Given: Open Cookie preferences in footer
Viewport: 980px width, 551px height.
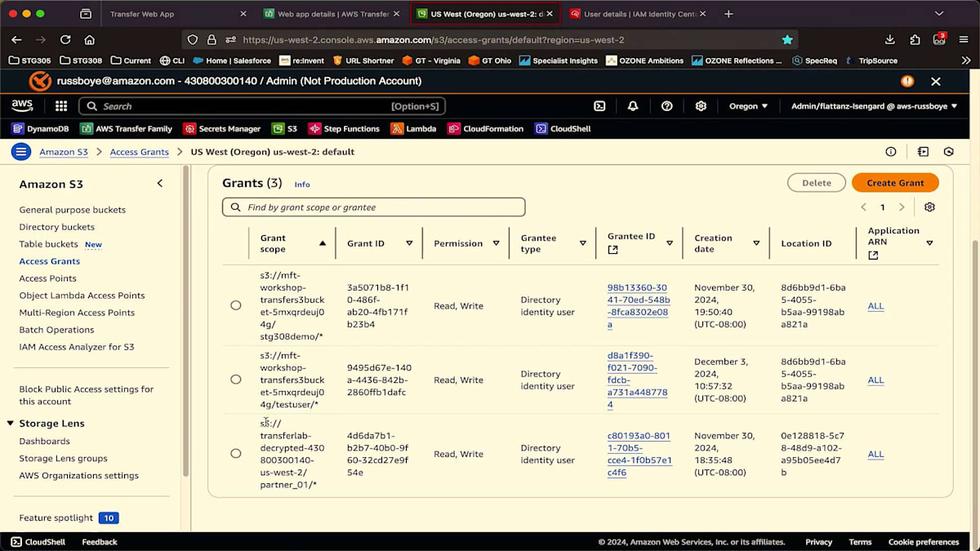Looking at the screenshot, I should click(924, 542).
